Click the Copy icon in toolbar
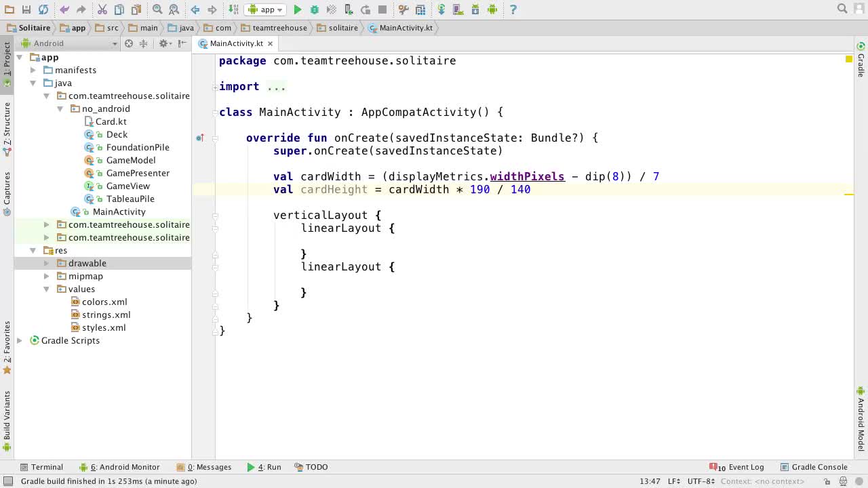This screenshot has width=868, height=488. 119,9
